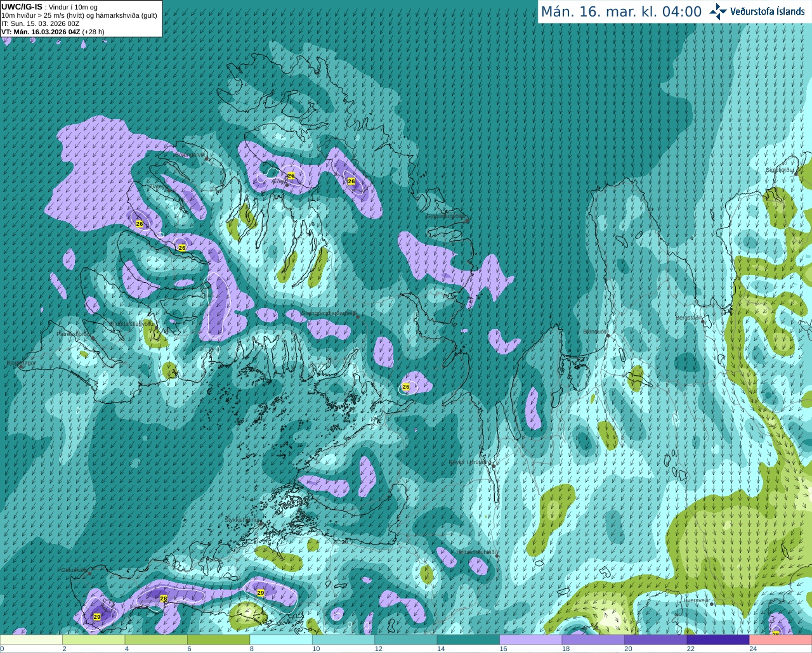Click the Blönduós place label
Screen dimensions: 812x653
(x=594, y=332)
